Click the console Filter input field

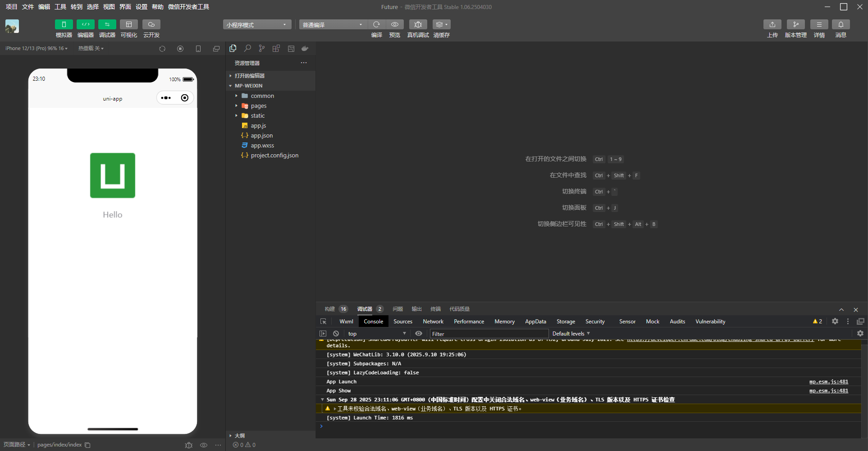pos(489,334)
